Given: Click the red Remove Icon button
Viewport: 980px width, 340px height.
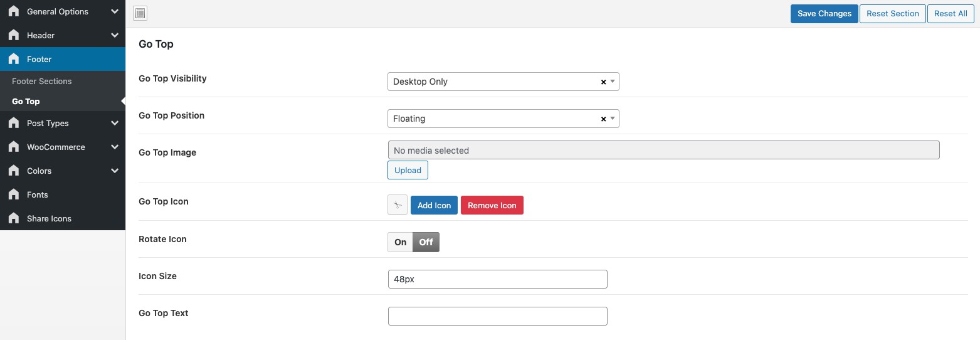Looking at the screenshot, I should tap(492, 205).
